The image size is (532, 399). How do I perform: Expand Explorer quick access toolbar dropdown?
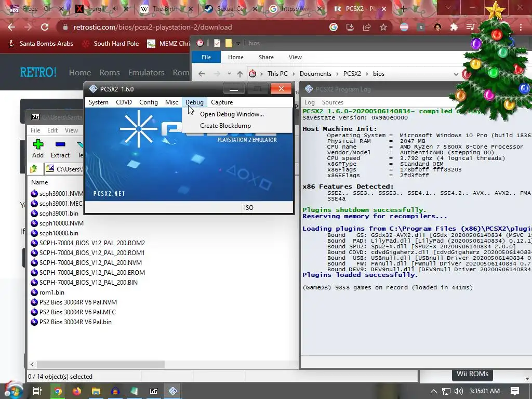[238, 44]
